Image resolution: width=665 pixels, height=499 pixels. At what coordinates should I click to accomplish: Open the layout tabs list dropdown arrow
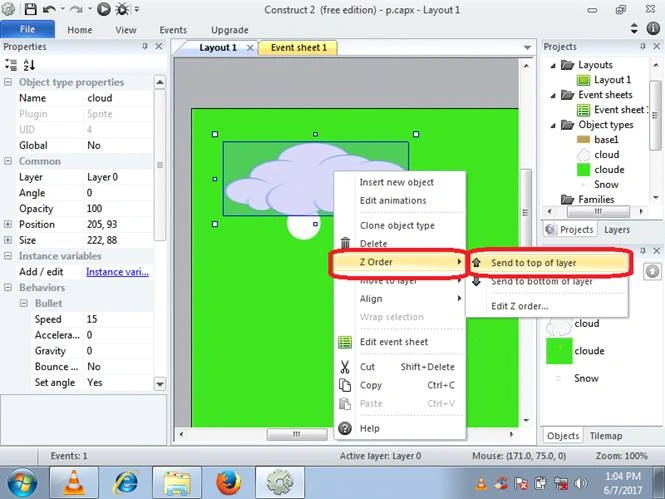coord(527,47)
